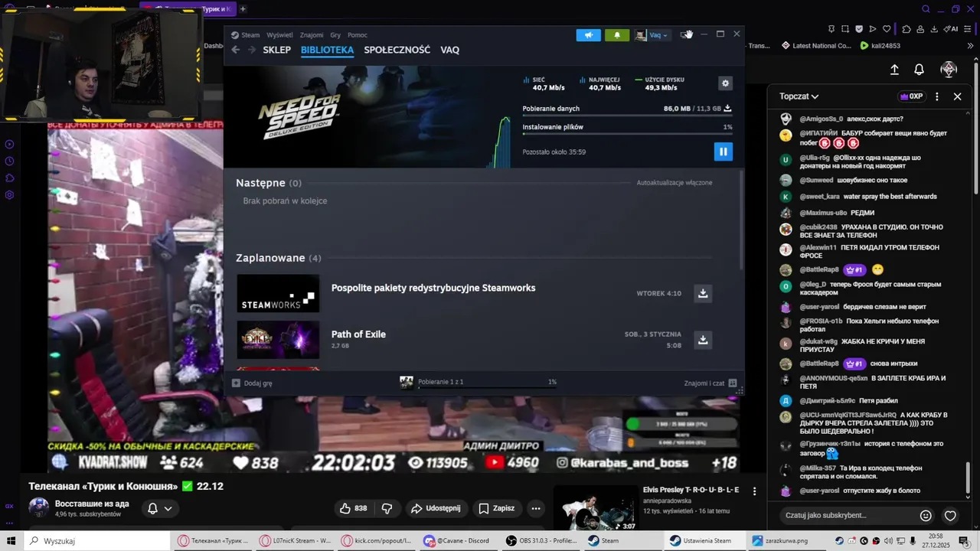The image size is (980, 551).
Task: Open the browser AI assistant
Action: (950, 29)
